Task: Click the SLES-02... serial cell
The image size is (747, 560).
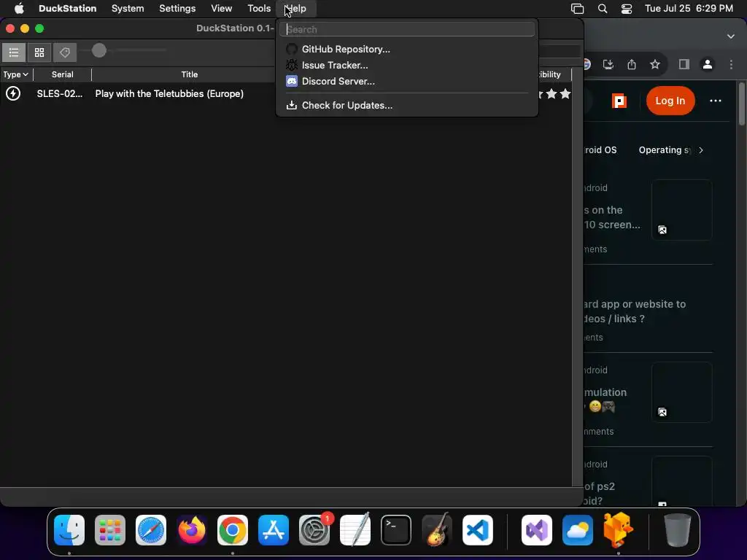Action: [x=60, y=94]
